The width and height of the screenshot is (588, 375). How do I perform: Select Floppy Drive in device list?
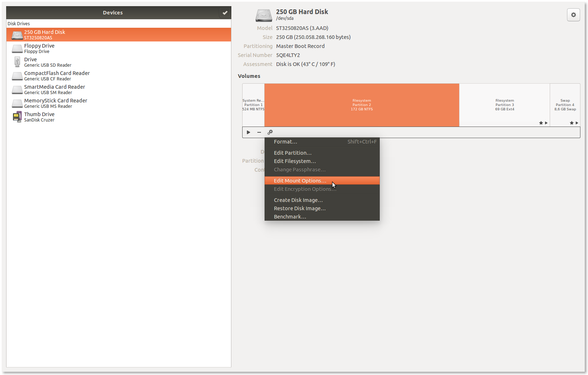pos(119,48)
